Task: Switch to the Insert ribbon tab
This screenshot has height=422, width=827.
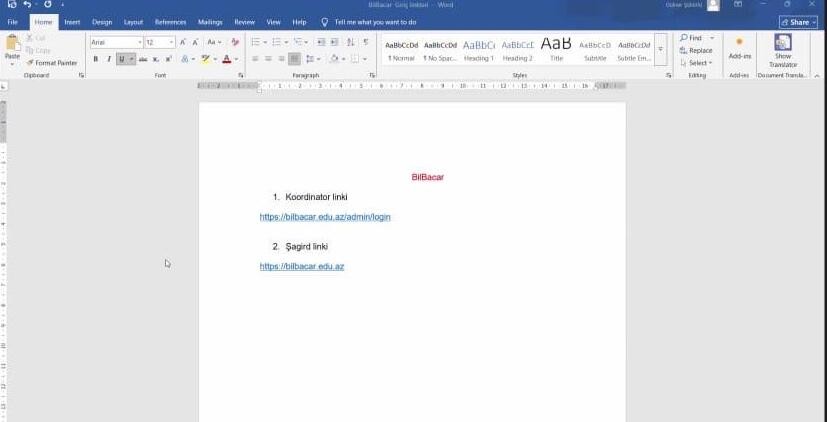Action: [x=72, y=21]
